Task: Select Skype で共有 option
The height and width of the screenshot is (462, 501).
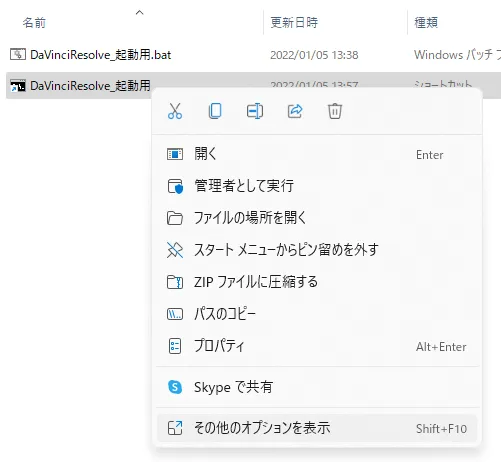Action: tap(317, 387)
